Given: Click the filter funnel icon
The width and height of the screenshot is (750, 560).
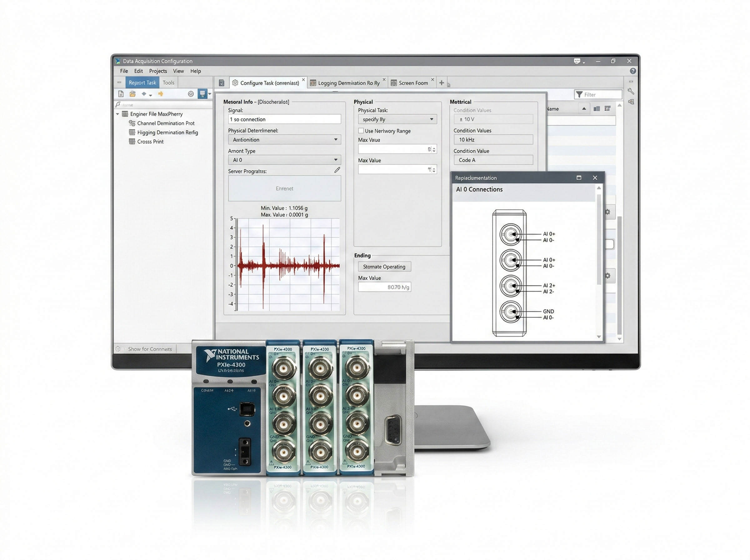Looking at the screenshot, I should coord(579,95).
